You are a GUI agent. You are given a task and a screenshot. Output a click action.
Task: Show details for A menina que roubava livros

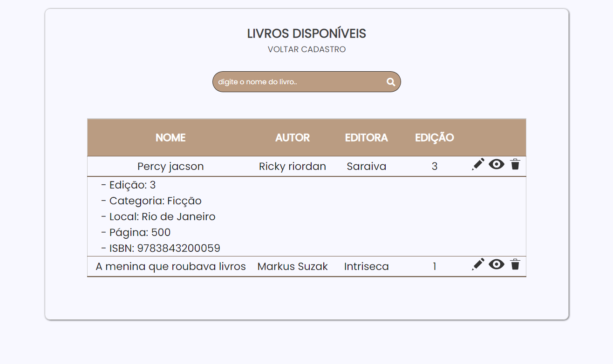pyautogui.click(x=496, y=264)
